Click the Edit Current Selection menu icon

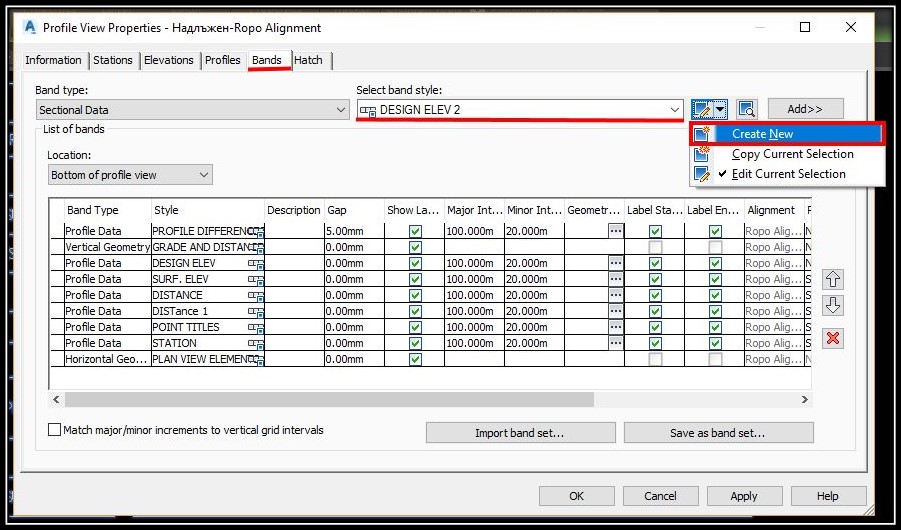pyautogui.click(x=702, y=174)
